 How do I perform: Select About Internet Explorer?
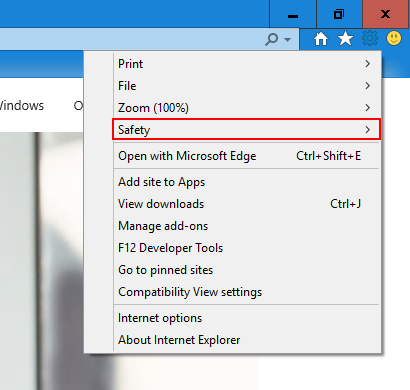click(x=247, y=340)
